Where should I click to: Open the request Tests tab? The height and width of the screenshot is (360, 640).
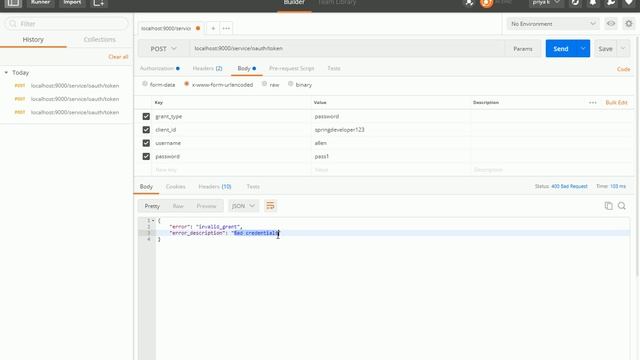pyautogui.click(x=334, y=69)
